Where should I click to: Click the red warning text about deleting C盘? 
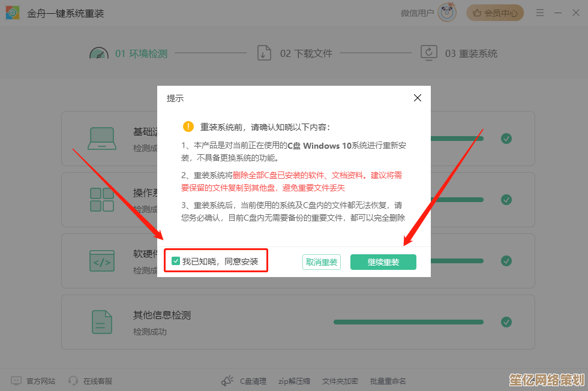292,182
